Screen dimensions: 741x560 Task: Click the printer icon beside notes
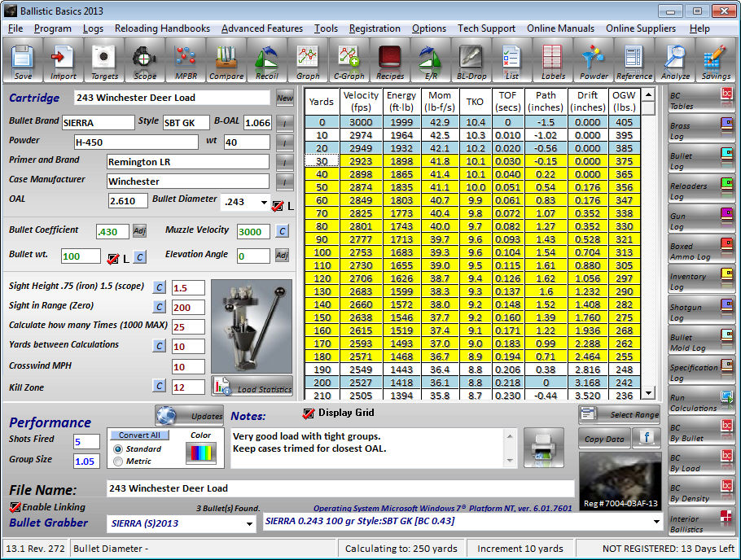(x=543, y=447)
